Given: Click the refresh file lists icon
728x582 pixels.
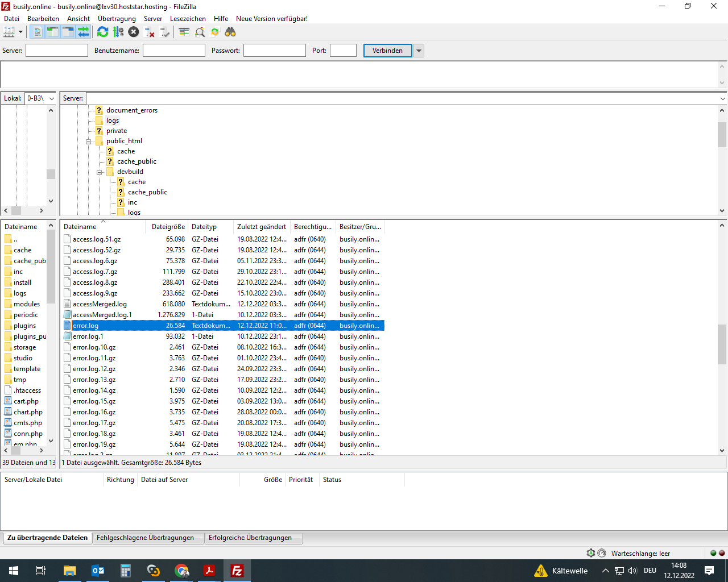Looking at the screenshot, I should point(102,32).
